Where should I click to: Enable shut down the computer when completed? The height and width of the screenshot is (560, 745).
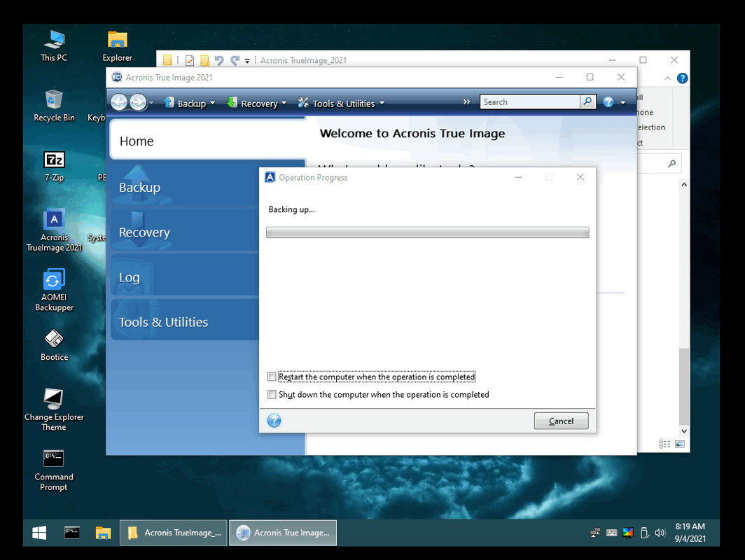(x=272, y=394)
